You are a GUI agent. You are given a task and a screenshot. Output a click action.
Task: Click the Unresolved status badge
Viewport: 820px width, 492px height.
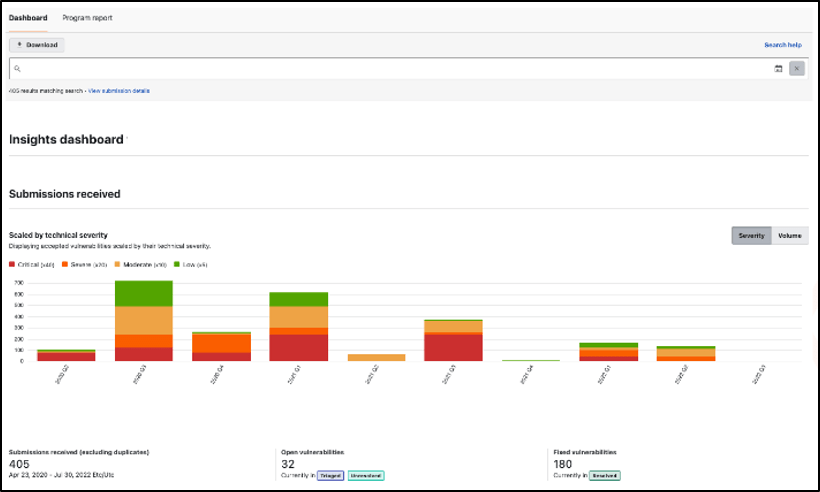point(366,476)
